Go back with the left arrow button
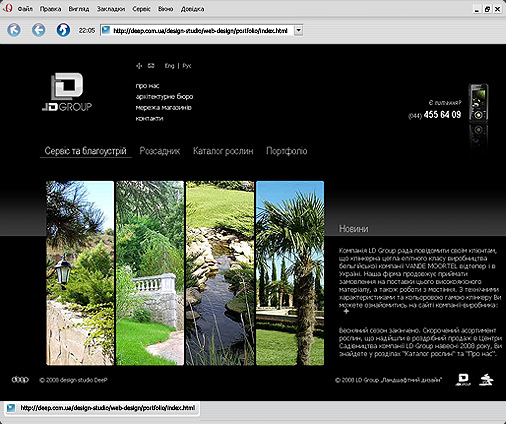 39,30
